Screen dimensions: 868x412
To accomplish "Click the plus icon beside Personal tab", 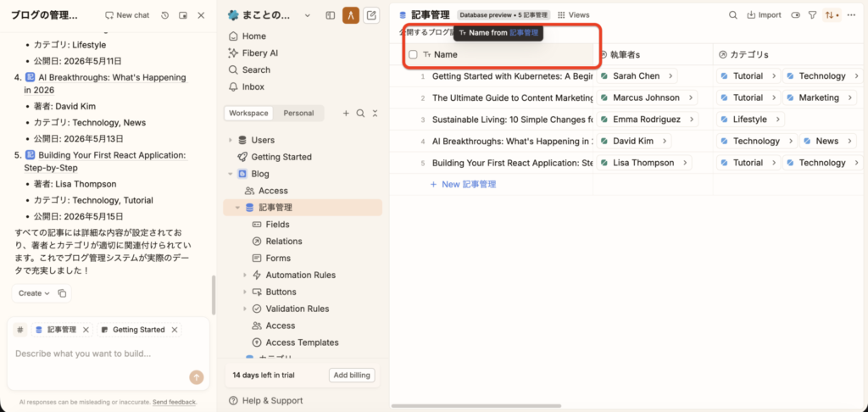I will [346, 113].
